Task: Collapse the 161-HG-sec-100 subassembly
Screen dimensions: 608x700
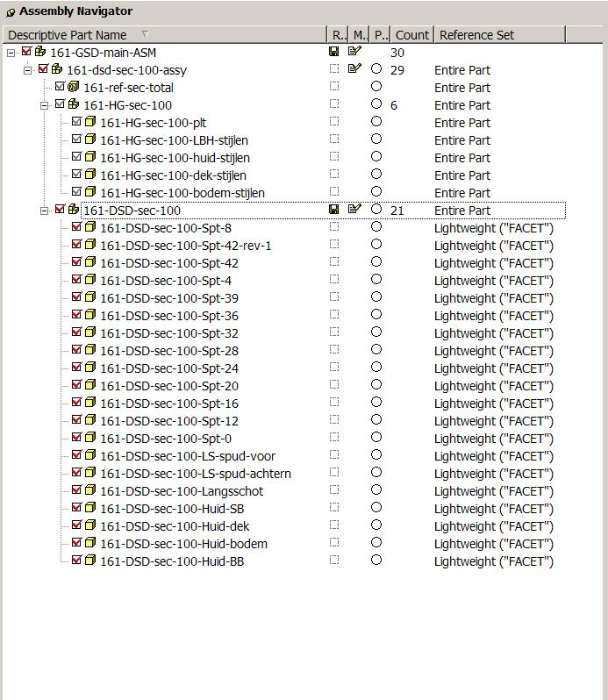Action: tap(44, 106)
